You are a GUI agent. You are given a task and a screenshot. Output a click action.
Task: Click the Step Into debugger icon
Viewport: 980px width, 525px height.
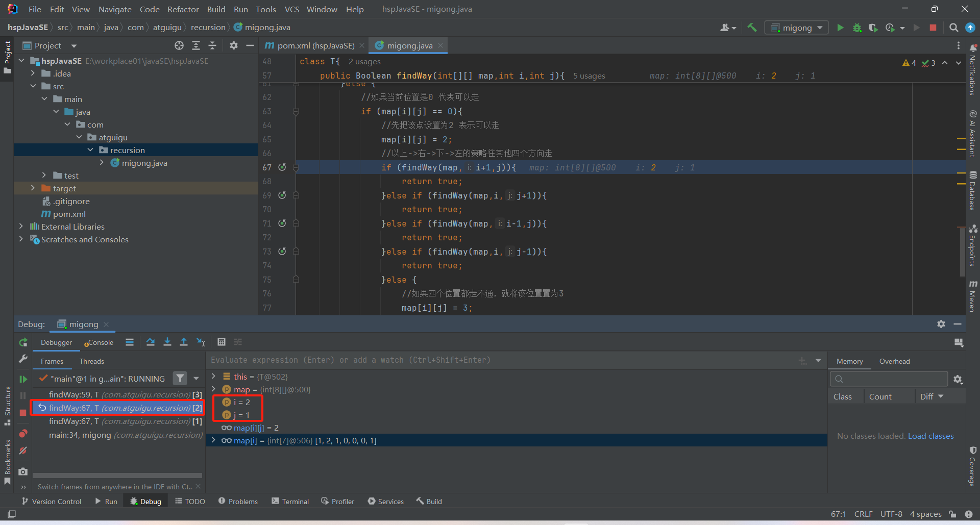tap(167, 342)
